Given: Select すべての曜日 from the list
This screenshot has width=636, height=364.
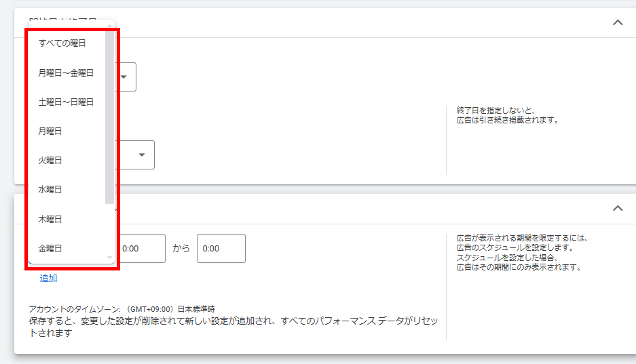Looking at the screenshot, I should tap(62, 43).
